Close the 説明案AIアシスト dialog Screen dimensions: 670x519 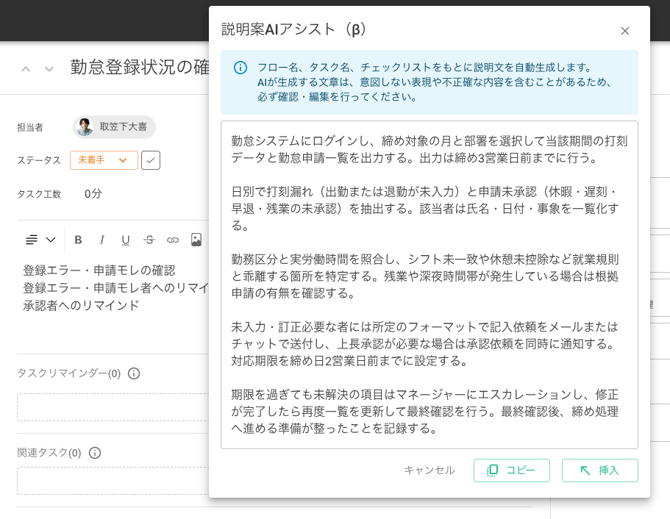click(625, 31)
